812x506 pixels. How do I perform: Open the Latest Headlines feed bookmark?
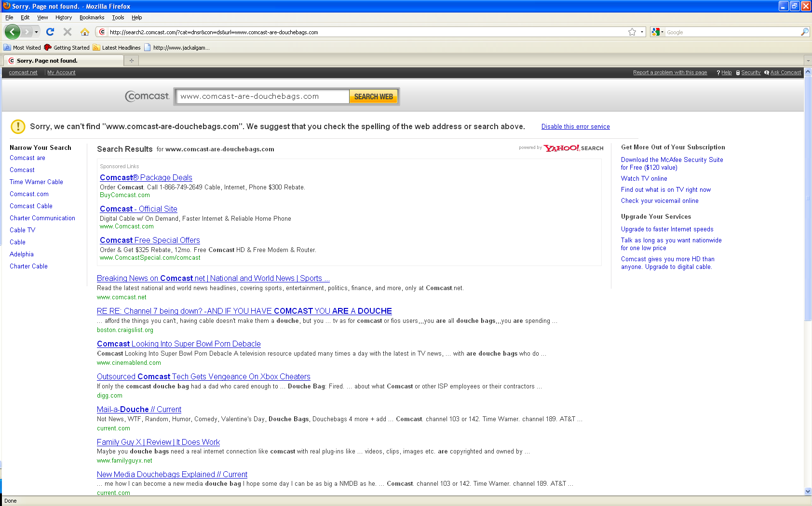(x=117, y=48)
